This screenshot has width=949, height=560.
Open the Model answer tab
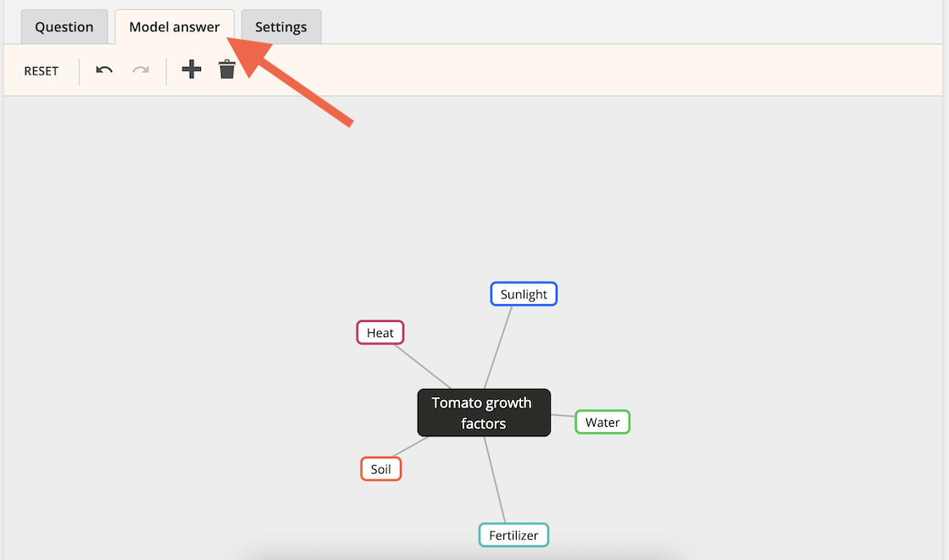pos(175,27)
